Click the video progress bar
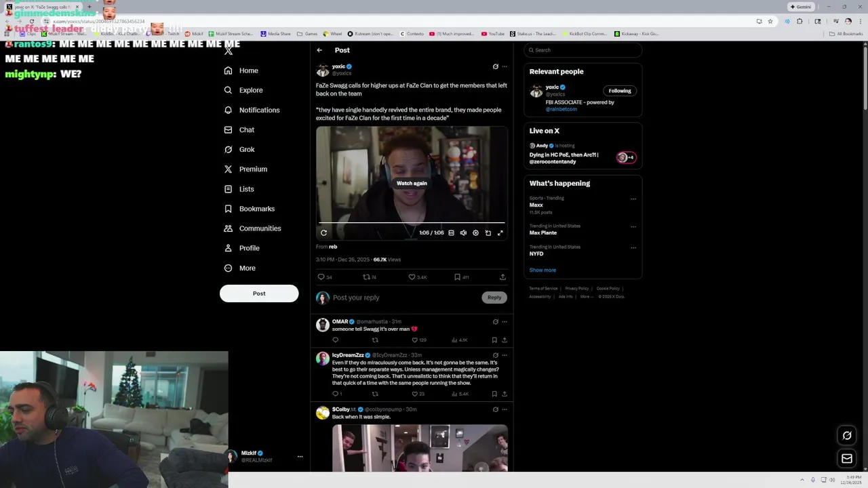 click(412, 222)
